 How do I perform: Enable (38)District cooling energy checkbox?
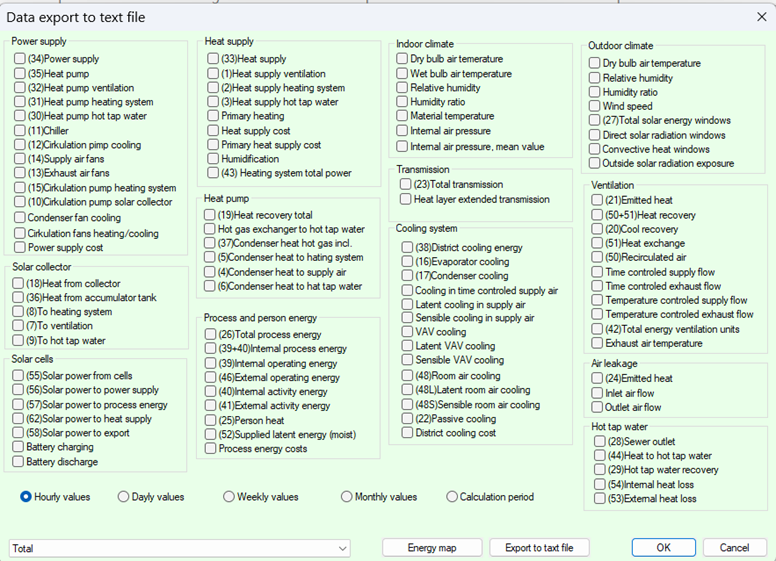(x=407, y=247)
